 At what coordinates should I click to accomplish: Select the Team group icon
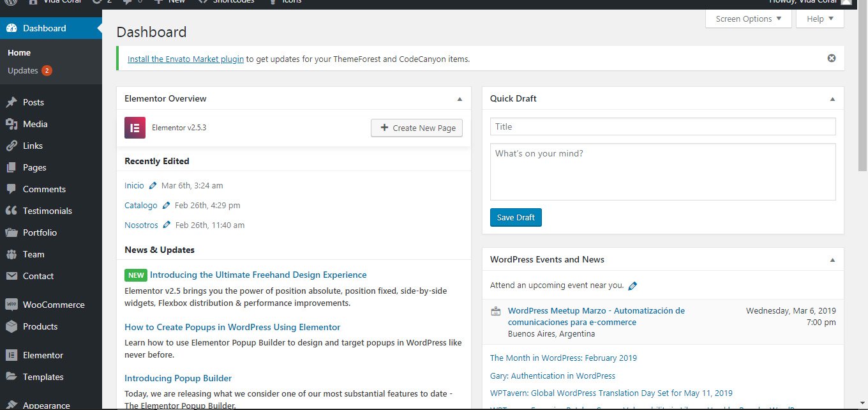[x=11, y=254]
